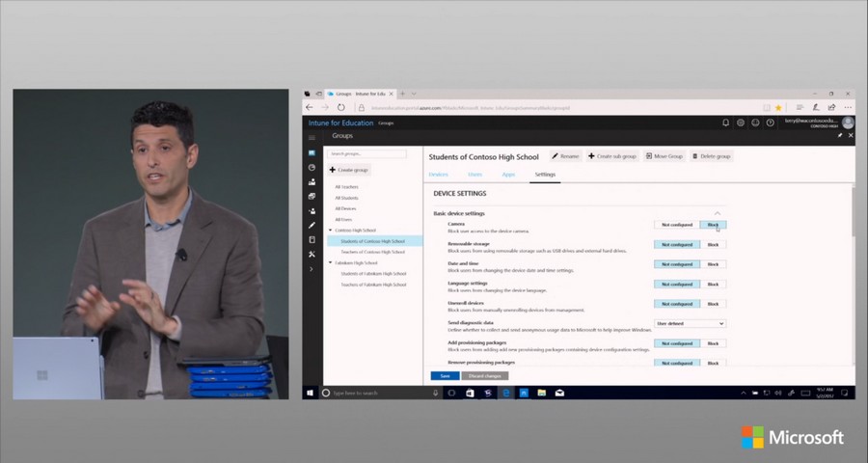Viewport: 868px width, 463px height.
Task: Open the hamburger menu in Intune sidebar
Action: [312, 137]
